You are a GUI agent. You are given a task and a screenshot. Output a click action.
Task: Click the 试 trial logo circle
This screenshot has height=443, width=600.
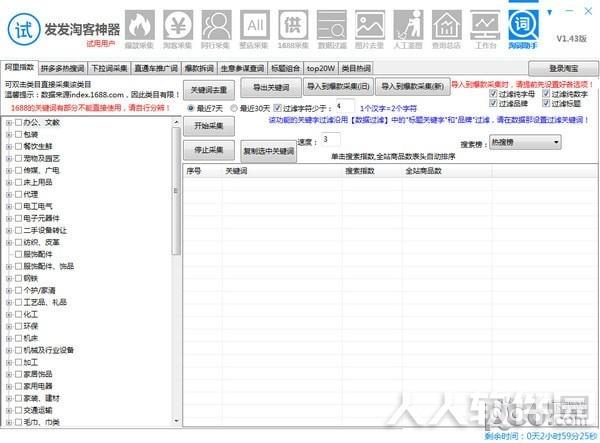pyautogui.click(x=24, y=29)
